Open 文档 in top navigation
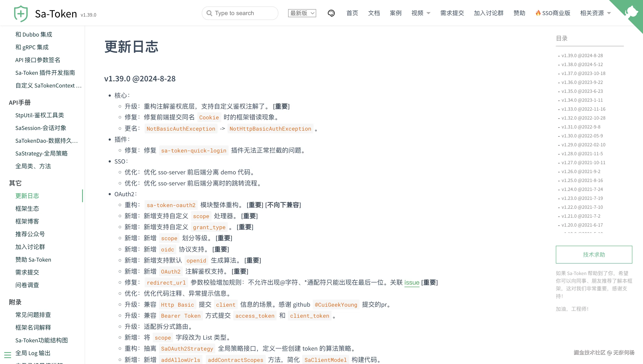Viewport: 643px width, 364px height. [374, 13]
